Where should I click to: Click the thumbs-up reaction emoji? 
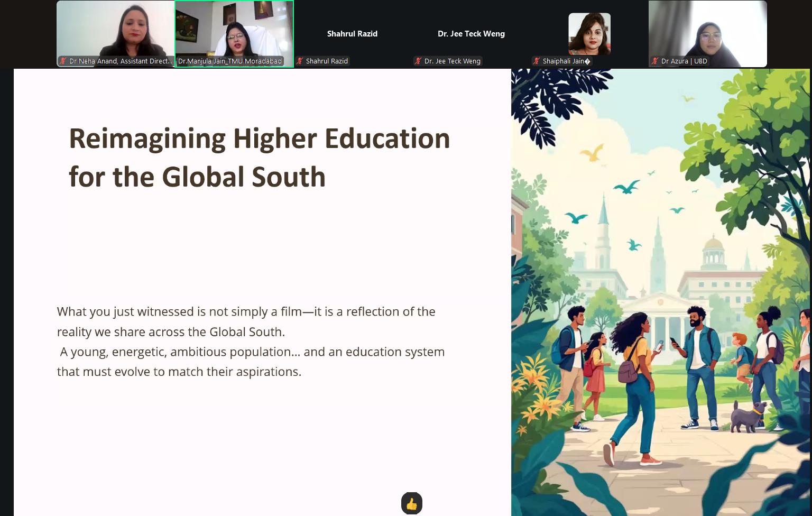point(412,503)
